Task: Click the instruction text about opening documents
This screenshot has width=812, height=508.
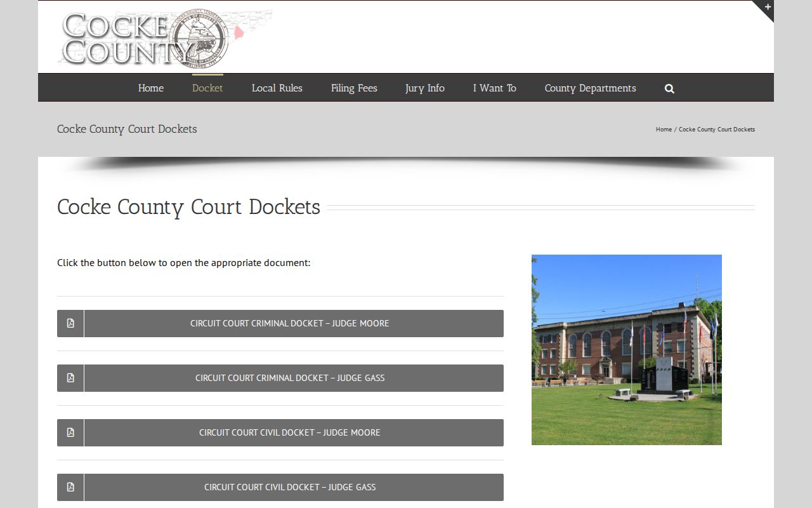Action: point(184,263)
